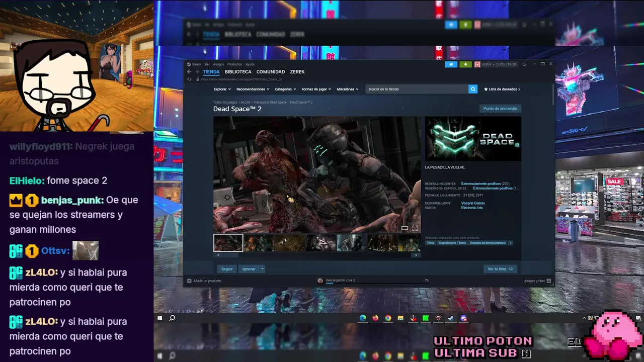Click the store search magnifier button
Viewport: 644px width, 362px height.
[473, 89]
